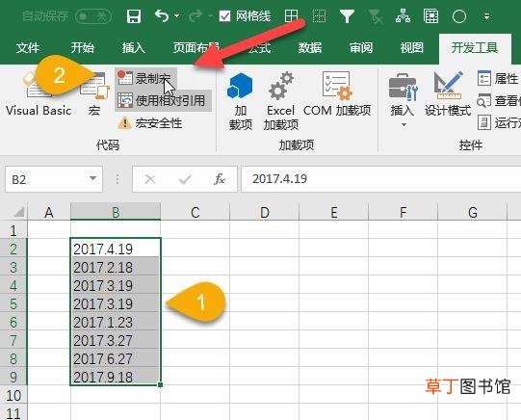Viewport: 521px width, 420px height.
Task: Toggle 设计模式 design mode
Action: click(448, 94)
